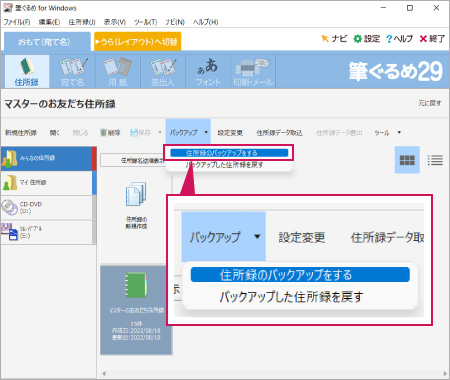Image resolution: width=450 pixels, height=380 pixels.
Task: Maximize the 筆ぐるめ window
Action: coord(410,8)
